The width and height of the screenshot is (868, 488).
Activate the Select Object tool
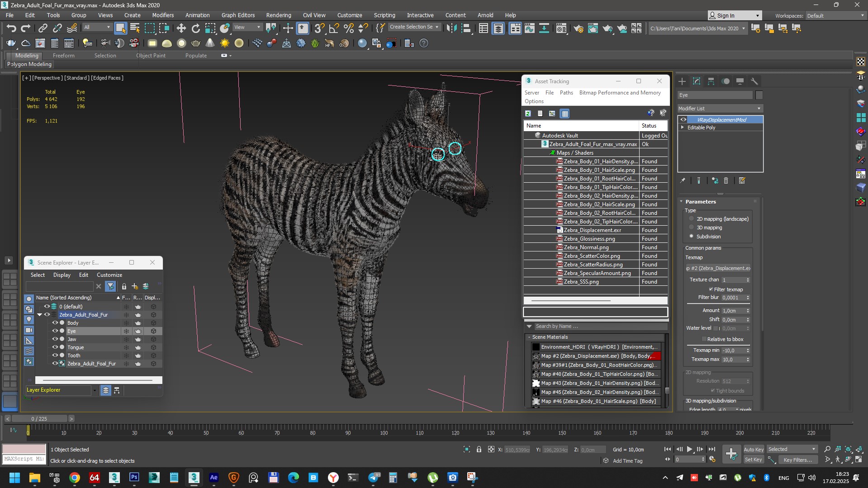(x=120, y=28)
